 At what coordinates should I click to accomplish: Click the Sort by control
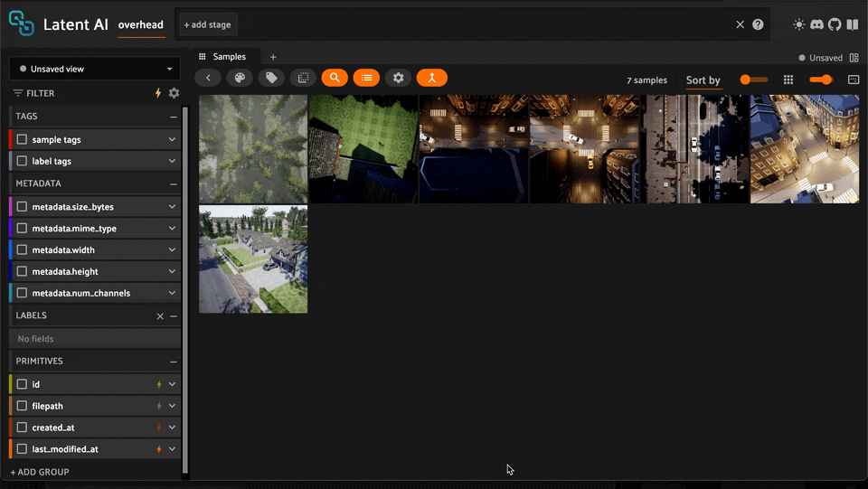703,80
